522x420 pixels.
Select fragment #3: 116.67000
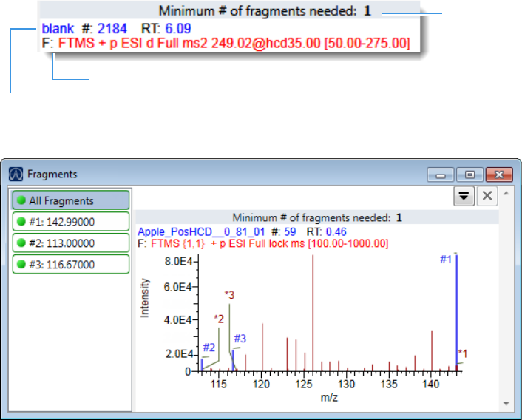70,264
